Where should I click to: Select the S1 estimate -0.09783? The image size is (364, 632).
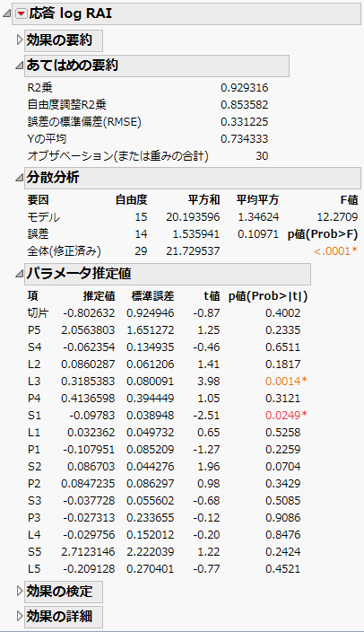click(x=91, y=415)
